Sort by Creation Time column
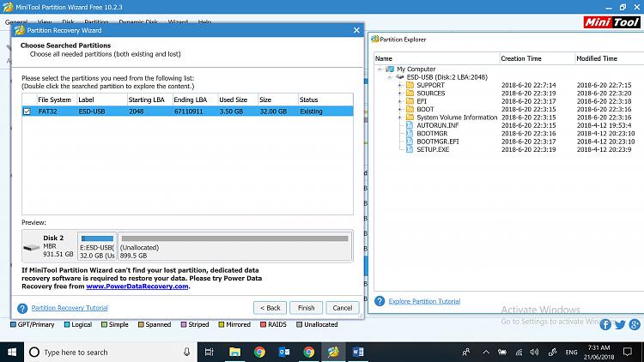644x362 pixels. (x=537, y=58)
